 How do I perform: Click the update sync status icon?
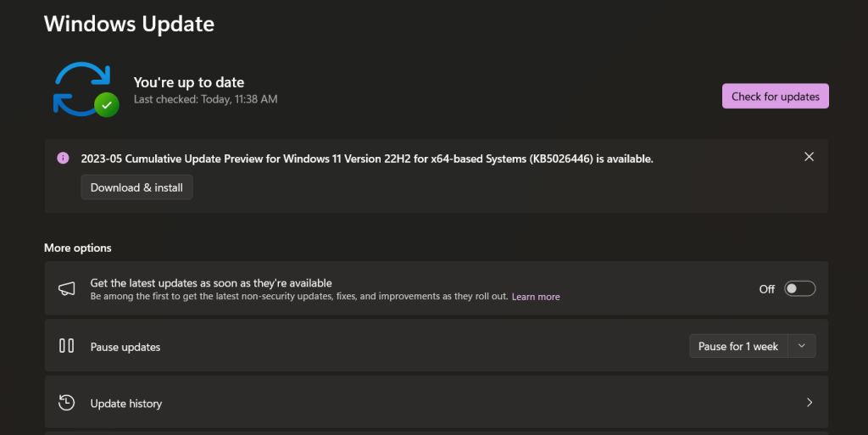click(x=86, y=89)
